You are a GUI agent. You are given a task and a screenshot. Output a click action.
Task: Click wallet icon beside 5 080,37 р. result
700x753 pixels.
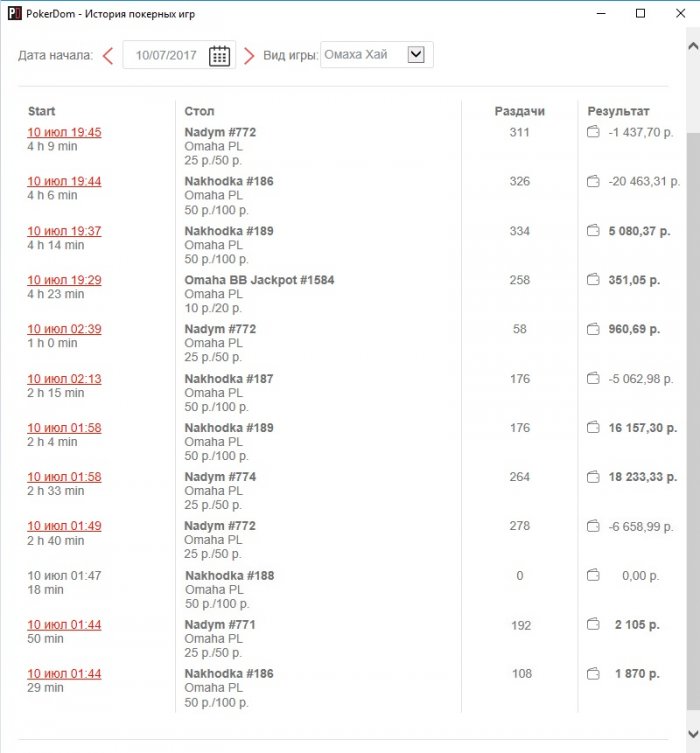click(593, 231)
